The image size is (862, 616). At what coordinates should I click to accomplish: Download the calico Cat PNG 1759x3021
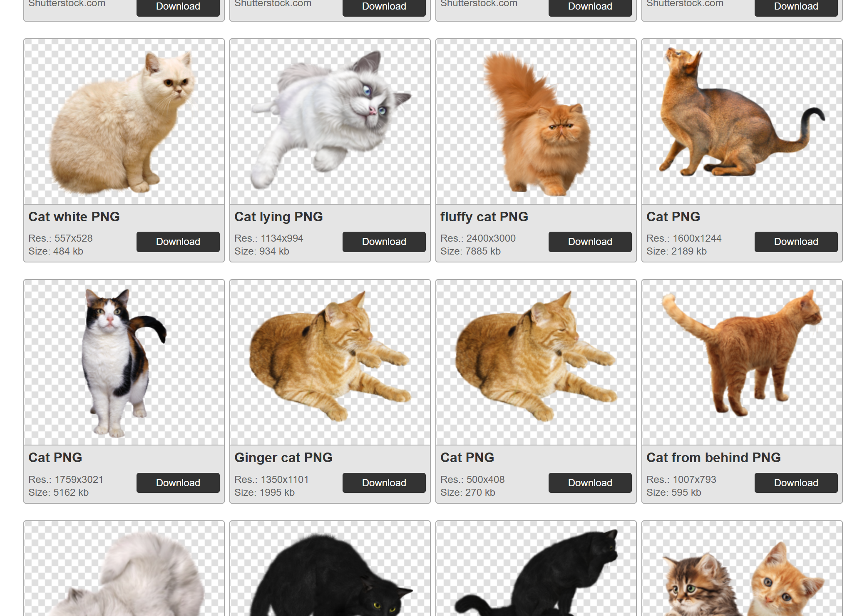[x=178, y=483]
